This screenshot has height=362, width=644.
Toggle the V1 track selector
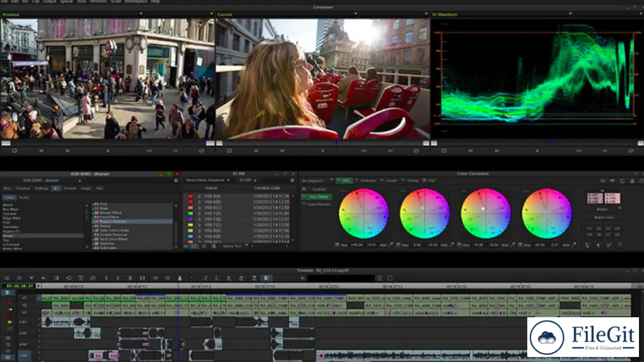[x=24, y=312]
